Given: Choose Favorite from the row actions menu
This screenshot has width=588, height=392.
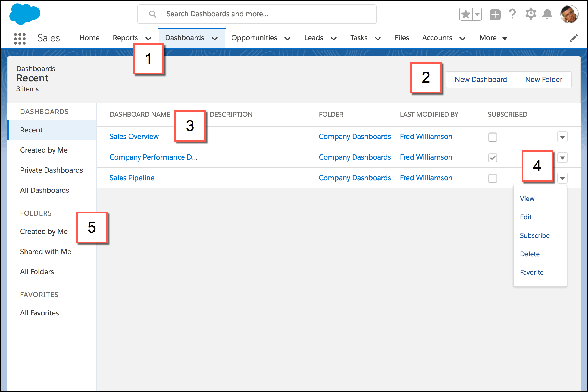Looking at the screenshot, I should (532, 272).
